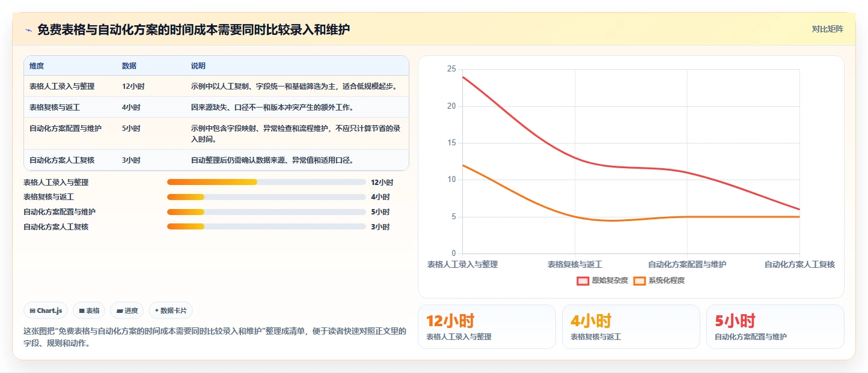Select the 数据卡片 tag chip

[171, 311]
